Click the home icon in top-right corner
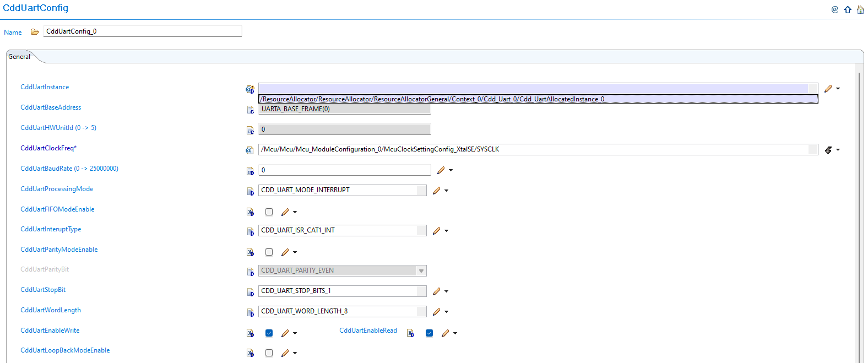 point(860,9)
